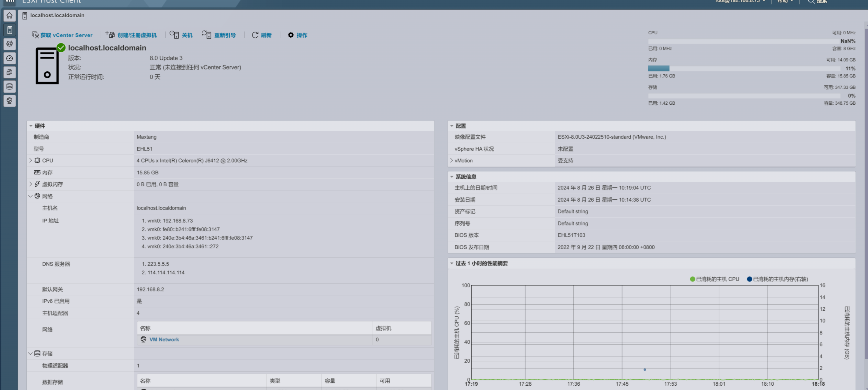This screenshot has width=868, height=390.
Task: Expand the 虚拟闪存 row
Action: (x=31, y=184)
